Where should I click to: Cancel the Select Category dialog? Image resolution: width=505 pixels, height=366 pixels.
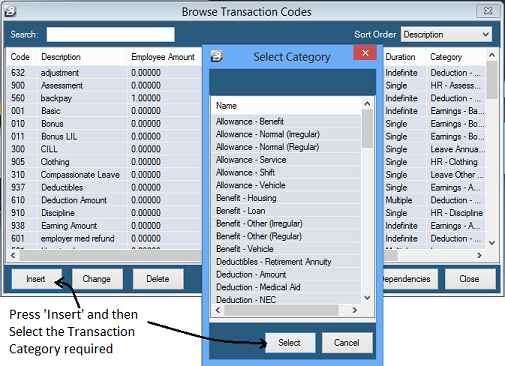click(x=347, y=342)
